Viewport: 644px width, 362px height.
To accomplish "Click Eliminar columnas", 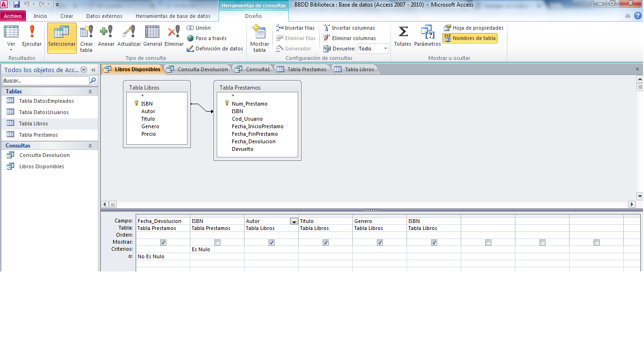I will tap(350, 38).
